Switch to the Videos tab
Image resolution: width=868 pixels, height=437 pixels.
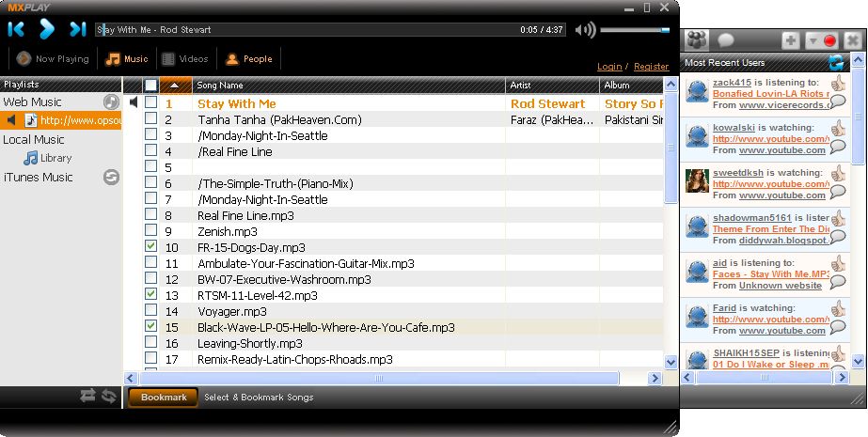click(x=185, y=58)
